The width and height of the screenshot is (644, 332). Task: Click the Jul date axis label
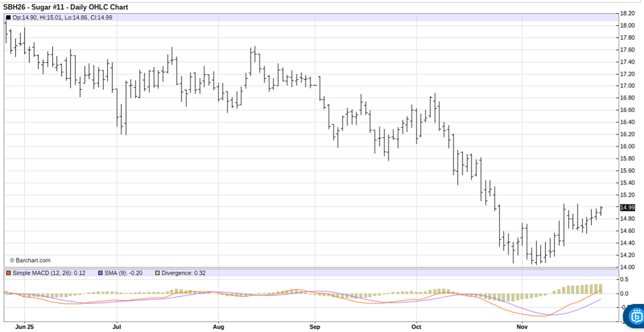[117, 328]
